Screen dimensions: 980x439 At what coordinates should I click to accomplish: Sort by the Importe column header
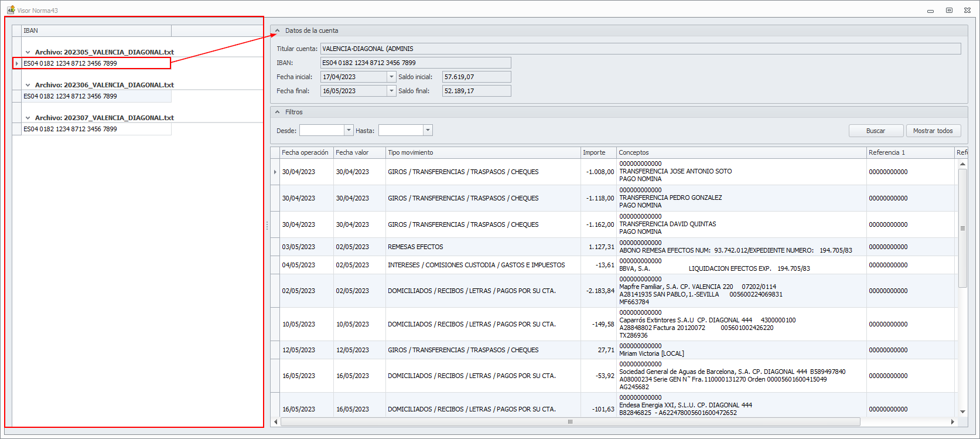click(597, 152)
